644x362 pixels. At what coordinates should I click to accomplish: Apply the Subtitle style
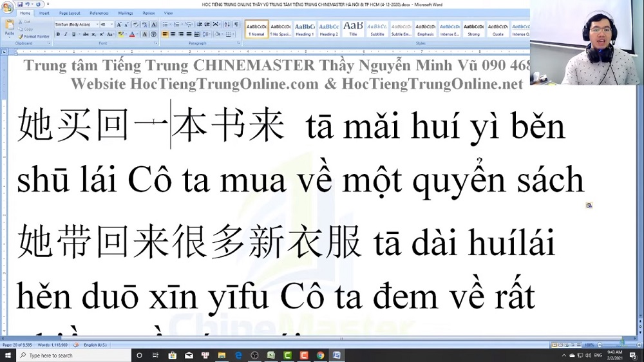377,29
